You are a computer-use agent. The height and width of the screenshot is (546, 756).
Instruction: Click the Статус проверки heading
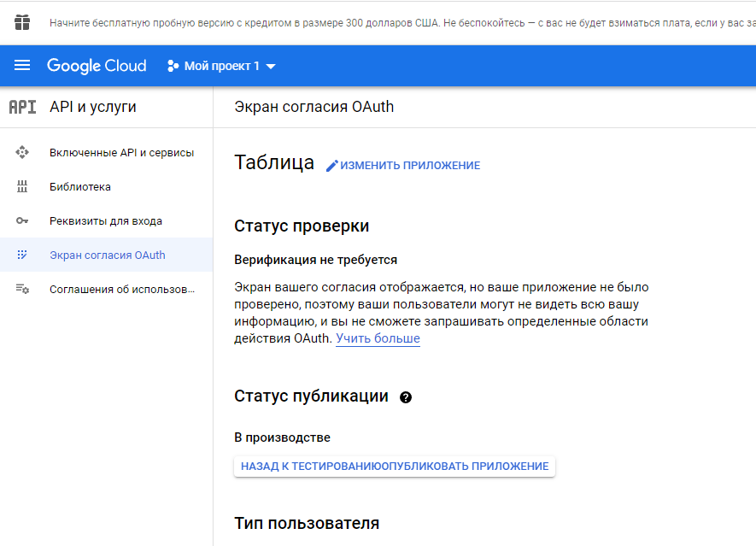click(302, 226)
